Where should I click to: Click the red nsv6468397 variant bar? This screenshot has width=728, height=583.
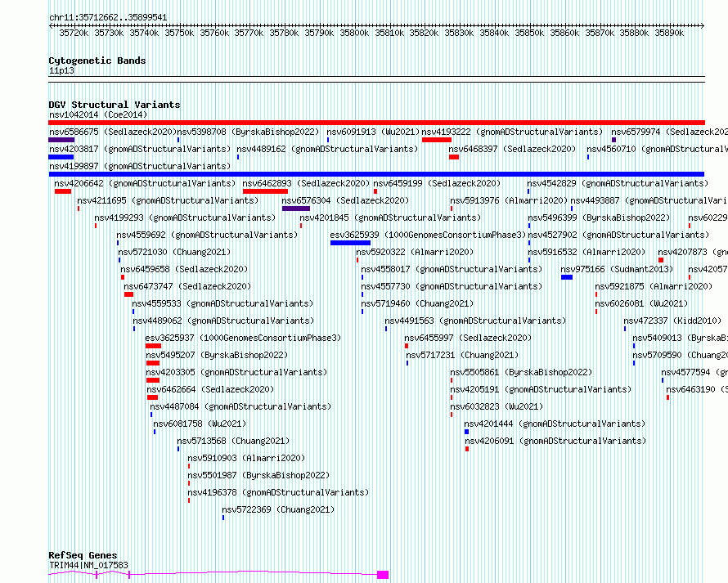(x=454, y=157)
